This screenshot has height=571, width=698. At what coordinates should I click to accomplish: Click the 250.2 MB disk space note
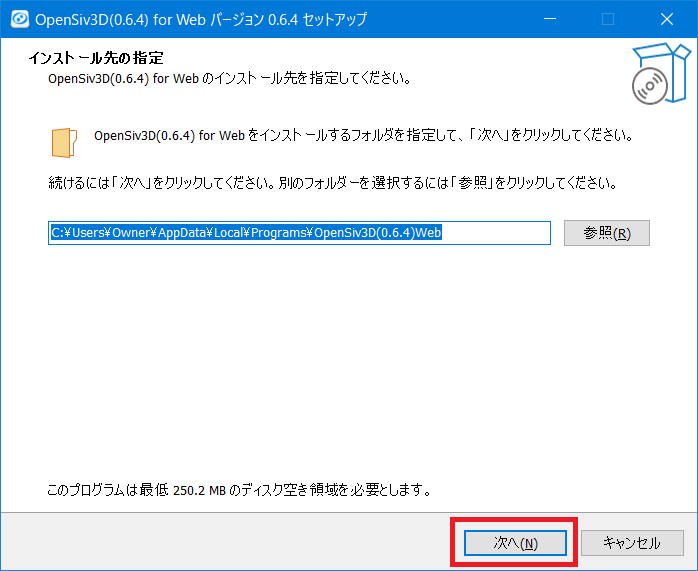coord(239,490)
